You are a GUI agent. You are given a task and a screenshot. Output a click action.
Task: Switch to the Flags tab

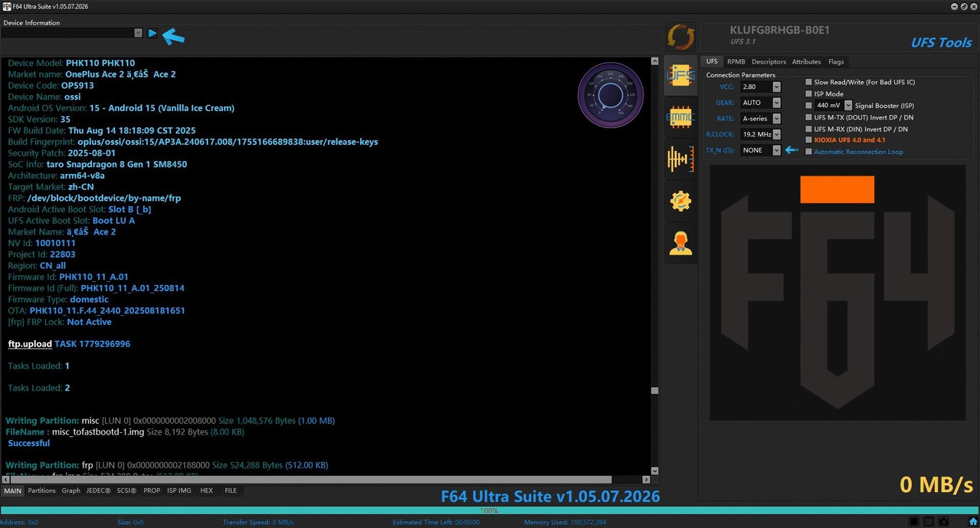pyautogui.click(x=836, y=61)
